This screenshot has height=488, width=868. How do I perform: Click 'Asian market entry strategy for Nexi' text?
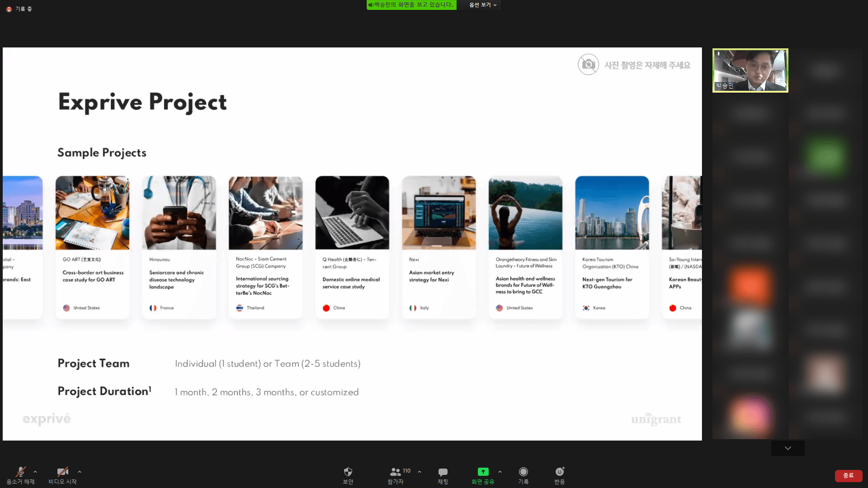pos(432,276)
